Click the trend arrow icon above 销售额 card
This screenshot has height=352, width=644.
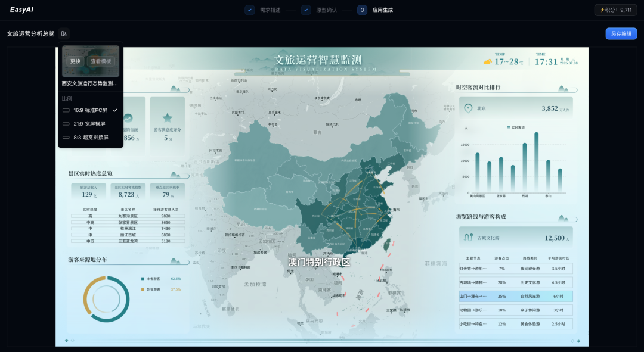click(x=128, y=118)
